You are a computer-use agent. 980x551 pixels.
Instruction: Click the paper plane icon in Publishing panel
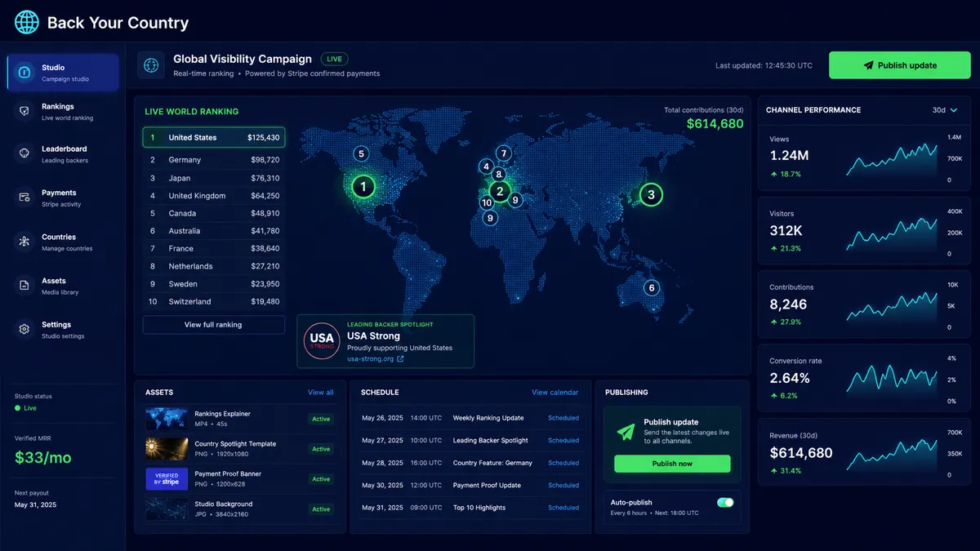[x=626, y=432]
